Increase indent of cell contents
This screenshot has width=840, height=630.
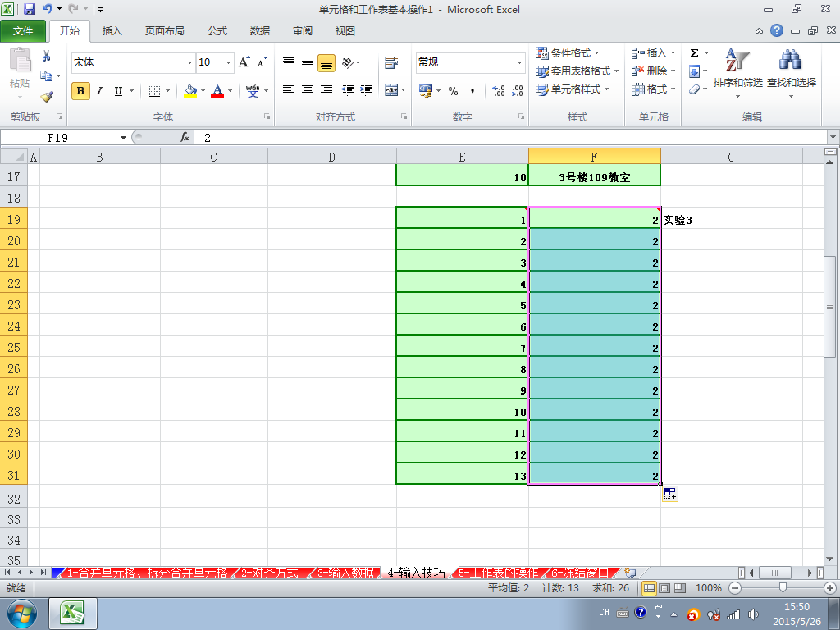[367, 90]
